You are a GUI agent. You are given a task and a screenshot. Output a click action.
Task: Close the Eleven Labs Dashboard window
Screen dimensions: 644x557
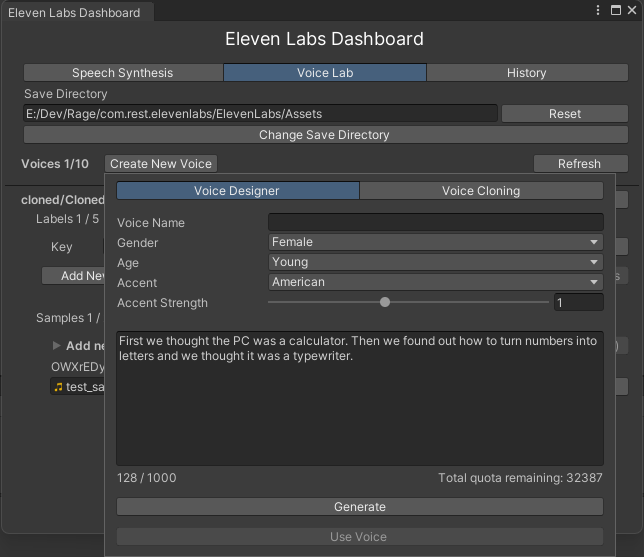click(630, 10)
